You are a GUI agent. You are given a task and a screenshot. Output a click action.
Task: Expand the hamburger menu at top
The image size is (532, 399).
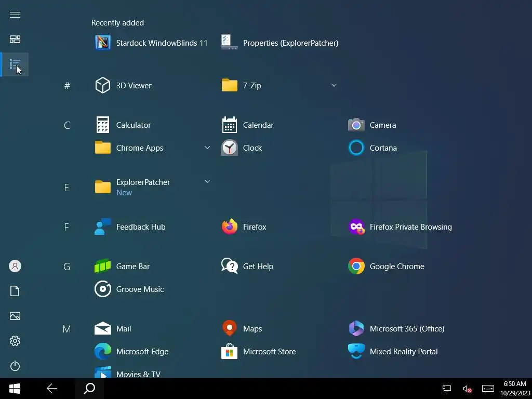15,15
